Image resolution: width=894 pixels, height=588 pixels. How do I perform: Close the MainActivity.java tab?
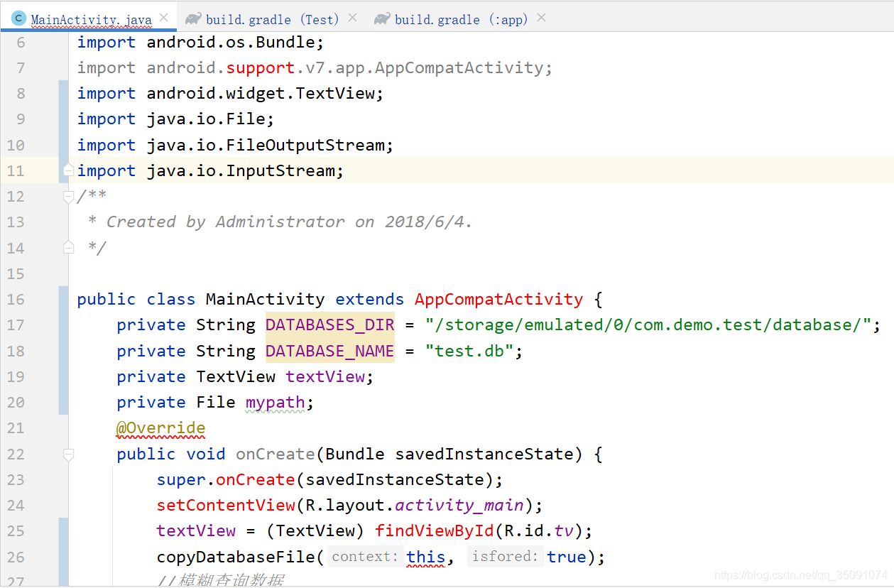pyautogui.click(x=164, y=18)
